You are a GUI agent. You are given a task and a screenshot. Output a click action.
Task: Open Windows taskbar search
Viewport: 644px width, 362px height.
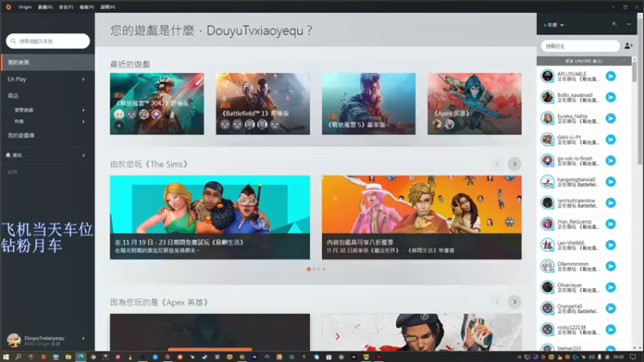pyautogui.click(x=18, y=357)
